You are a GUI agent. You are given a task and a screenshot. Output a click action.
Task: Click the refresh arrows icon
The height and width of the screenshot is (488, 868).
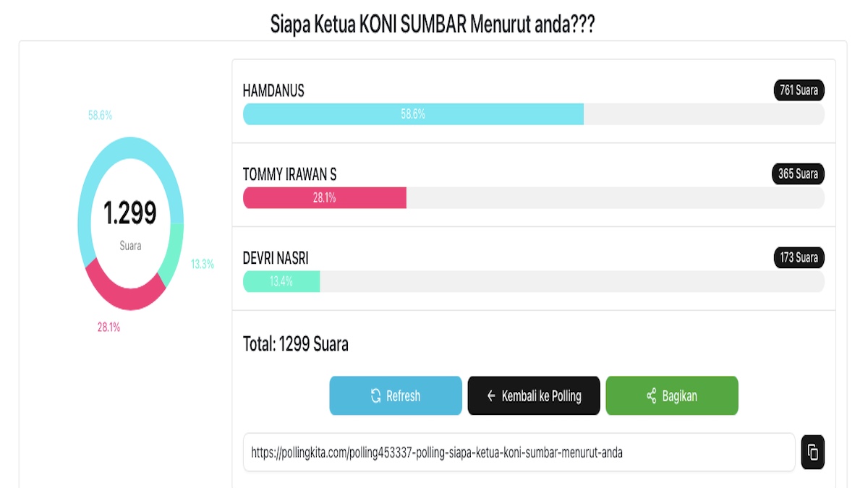click(375, 395)
